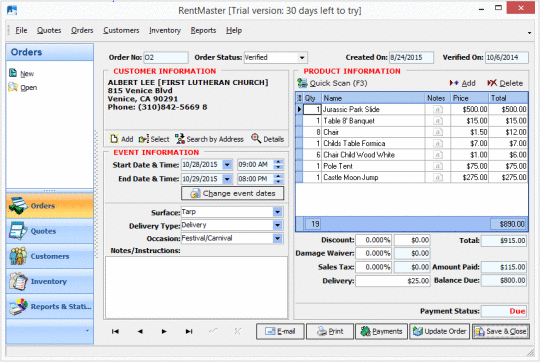Screen dimensions: 540x362
Task: Add a new customer
Action: coord(122,139)
